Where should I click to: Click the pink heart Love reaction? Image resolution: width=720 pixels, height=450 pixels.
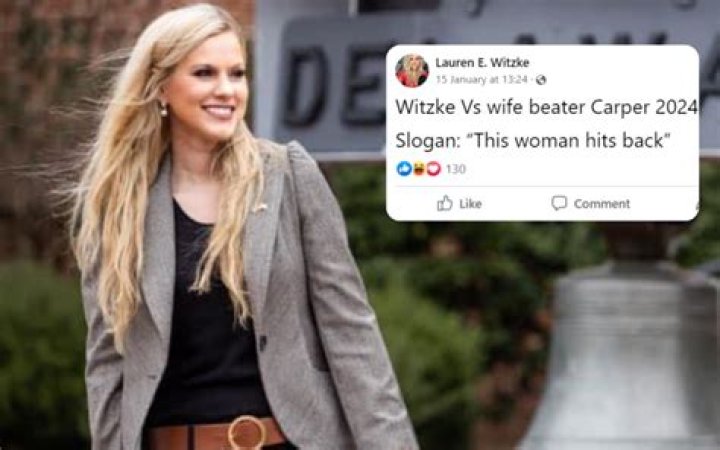click(x=433, y=169)
